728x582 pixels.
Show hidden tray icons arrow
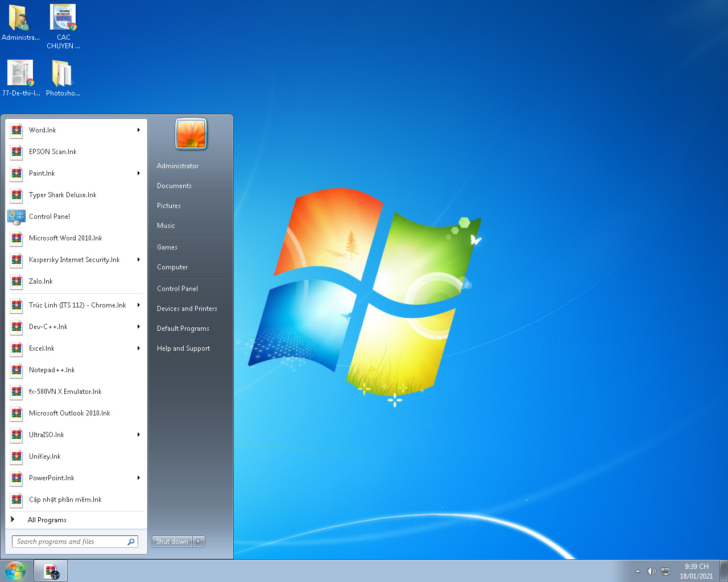point(638,571)
